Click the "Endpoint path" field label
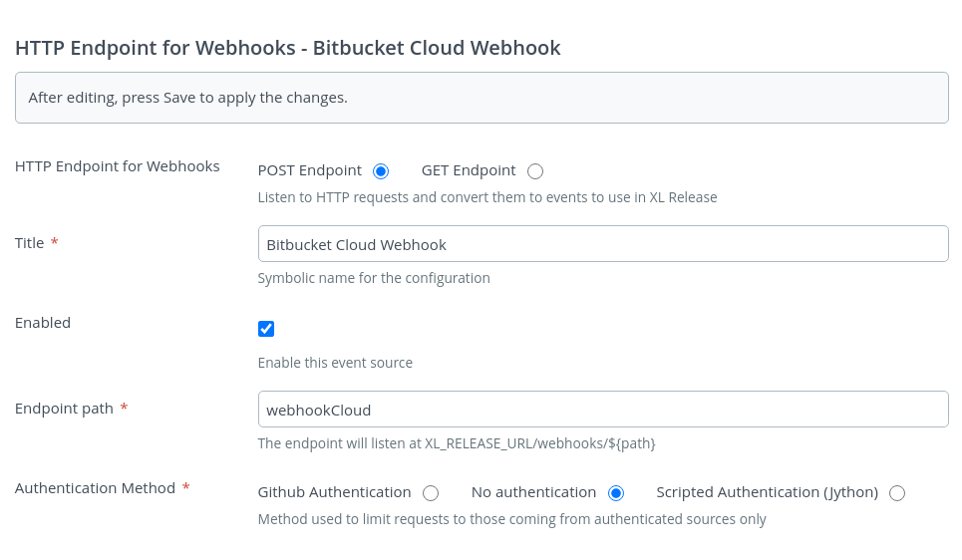The height and width of the screenshot is (560, 962). 63,409
